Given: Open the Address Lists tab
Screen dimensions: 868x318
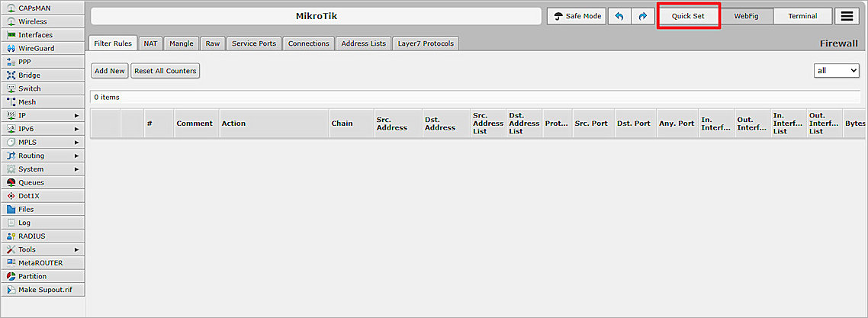Looking at the screenshot, I should tap(364, 43).
